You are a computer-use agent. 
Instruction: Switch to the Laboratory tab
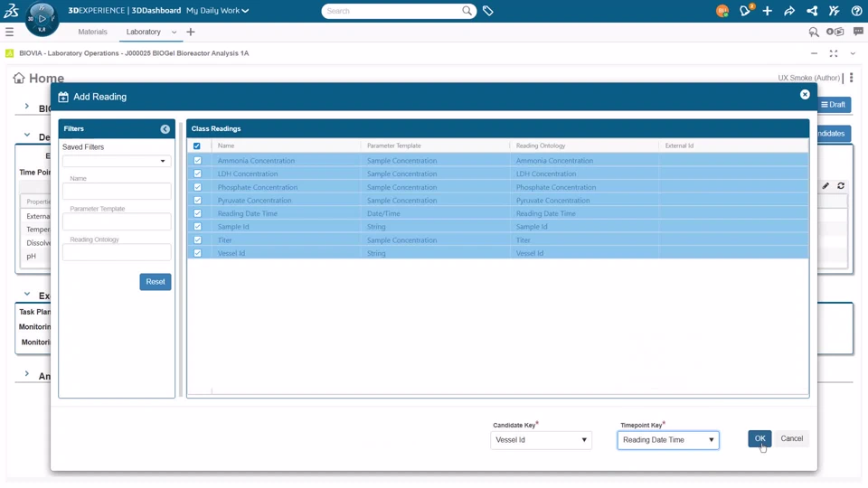tap(144, 33)
